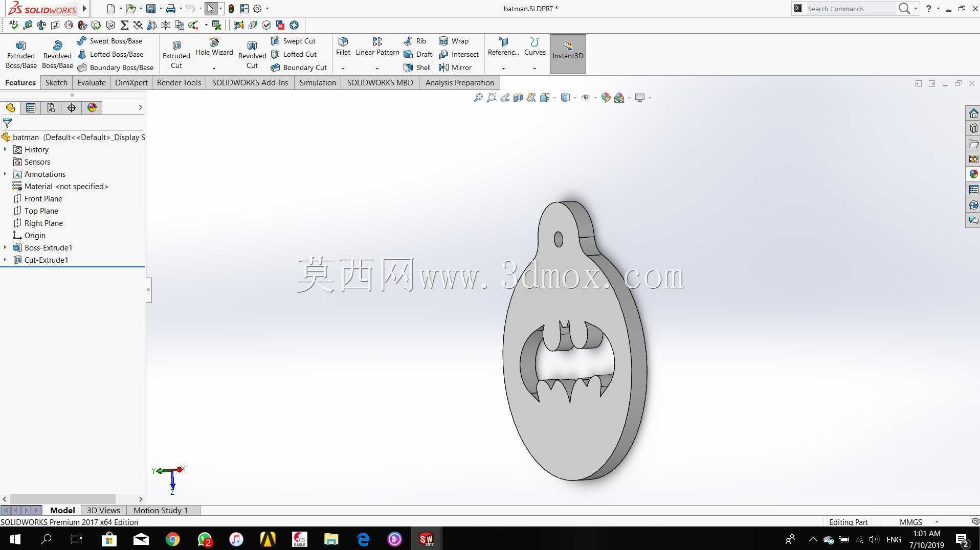Go to the Simulation tab
The image size is (980, 550).
318,83
